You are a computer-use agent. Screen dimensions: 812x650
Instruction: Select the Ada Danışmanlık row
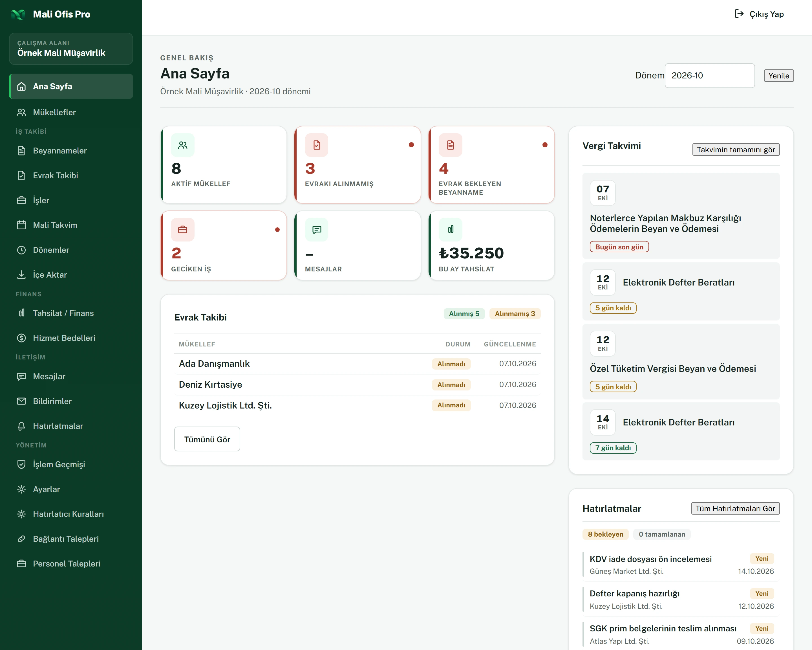pyautogui.click(x=358, y=364)
